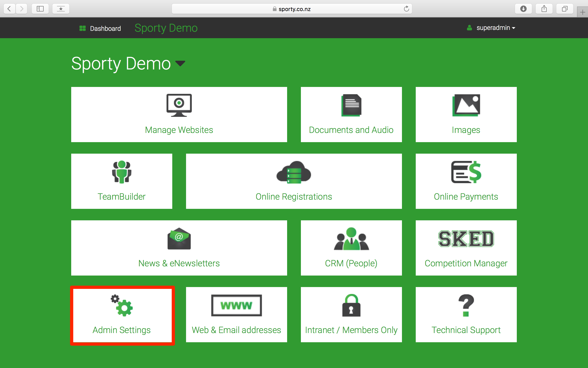Open the Manage Websites link
588x368 pixels.
[x=179, y=130]
